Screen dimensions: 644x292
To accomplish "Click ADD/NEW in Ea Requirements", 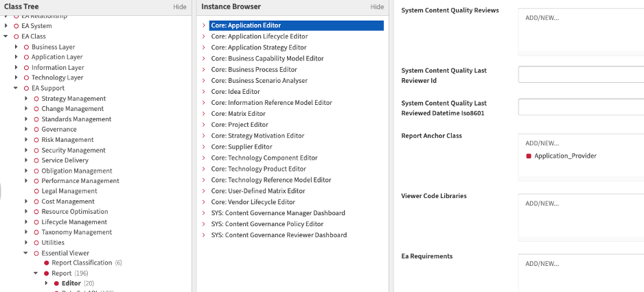I will coord(542,264).
